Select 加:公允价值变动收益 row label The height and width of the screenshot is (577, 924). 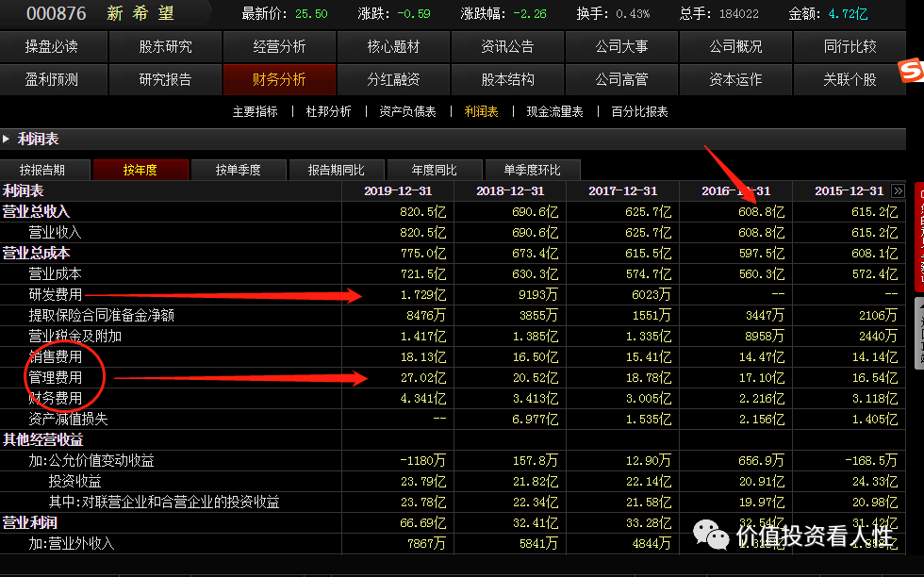91,461
